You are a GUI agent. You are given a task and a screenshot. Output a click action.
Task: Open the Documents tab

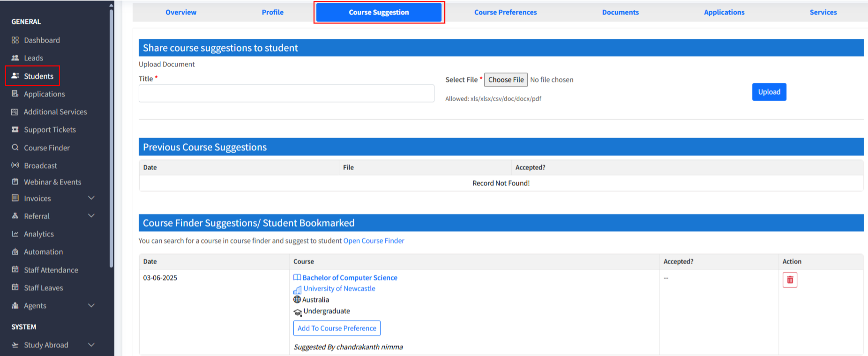620,12
